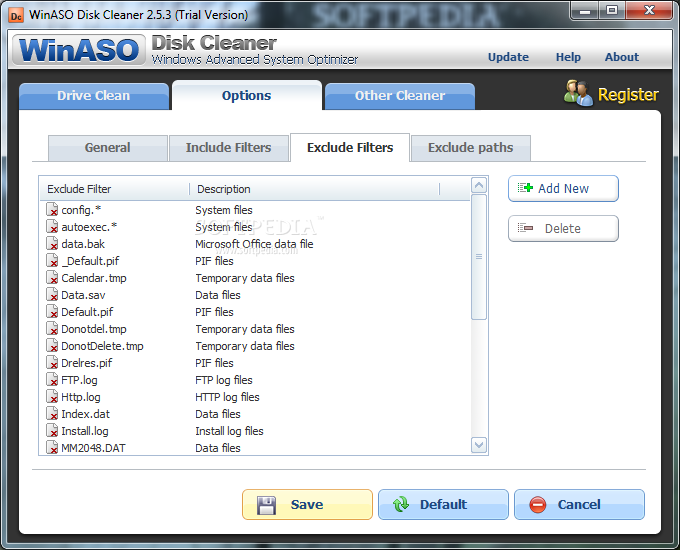Open the Help link

(x=568, y=57)
